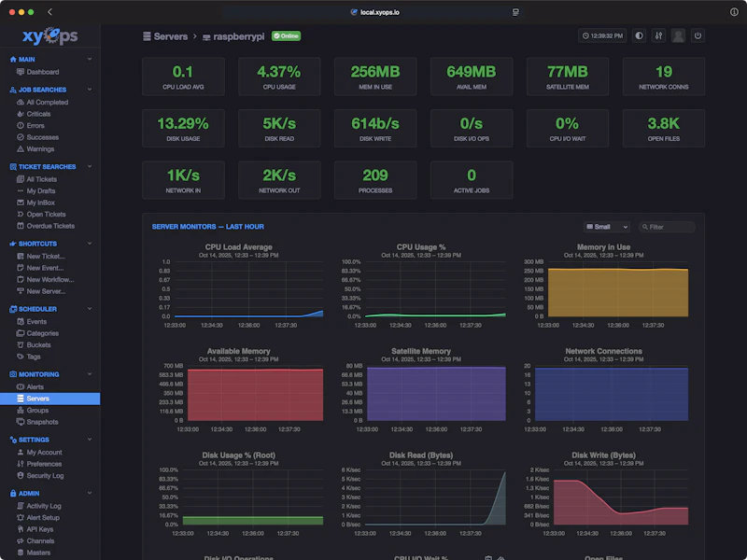Screen dimensions: 747x560
Task: Click the API Keys icon
Action: point(20,529)
